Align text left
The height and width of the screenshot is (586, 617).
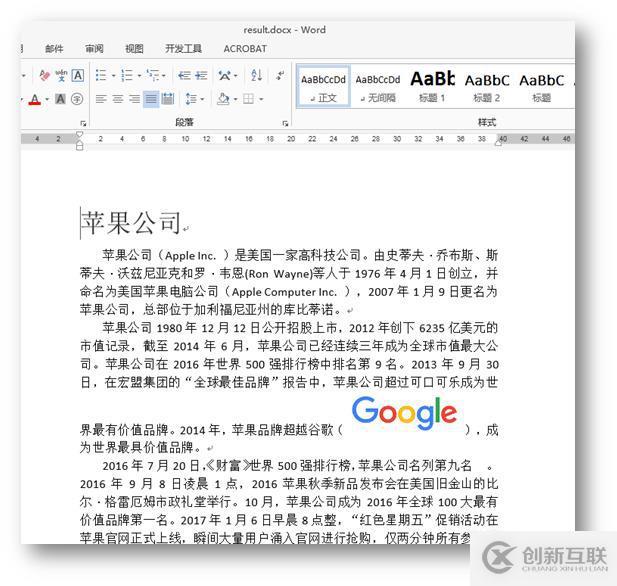click(101, 99)
